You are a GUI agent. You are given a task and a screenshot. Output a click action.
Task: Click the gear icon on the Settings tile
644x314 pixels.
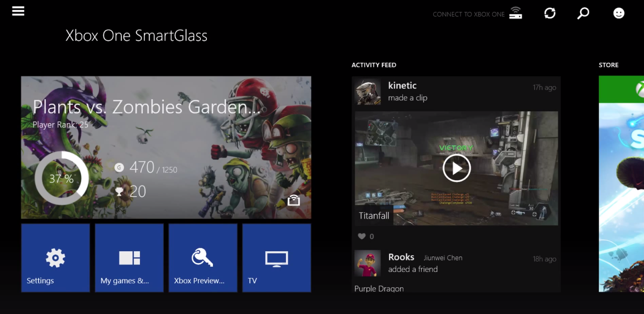click(56, 258)
